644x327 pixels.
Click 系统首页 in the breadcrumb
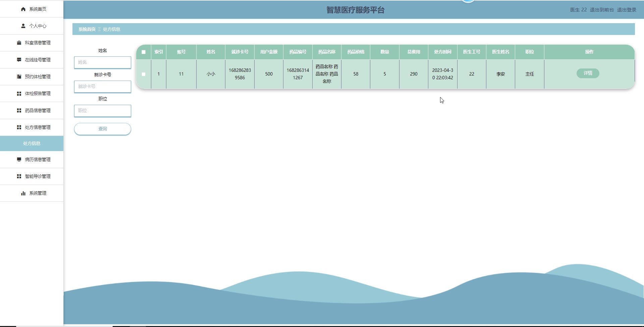(87, 29)
